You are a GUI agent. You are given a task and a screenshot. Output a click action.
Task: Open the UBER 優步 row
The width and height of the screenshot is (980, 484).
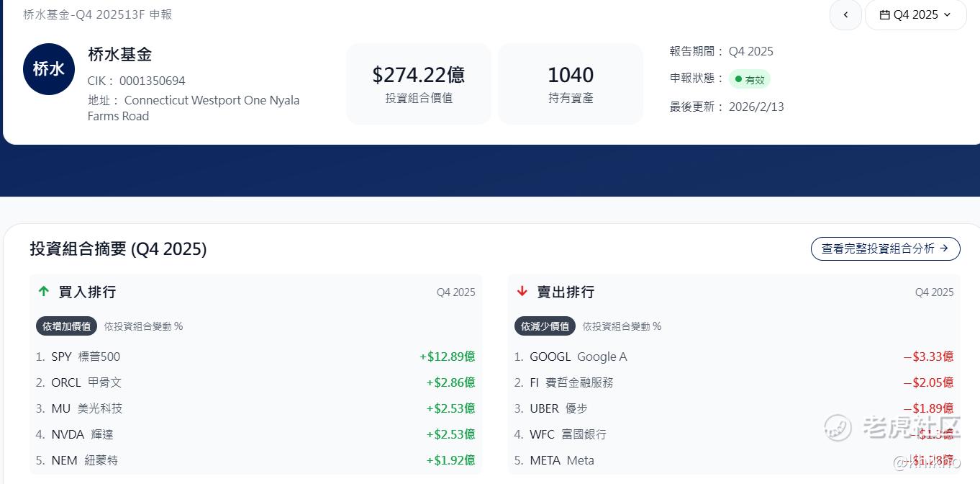point(734,408)
